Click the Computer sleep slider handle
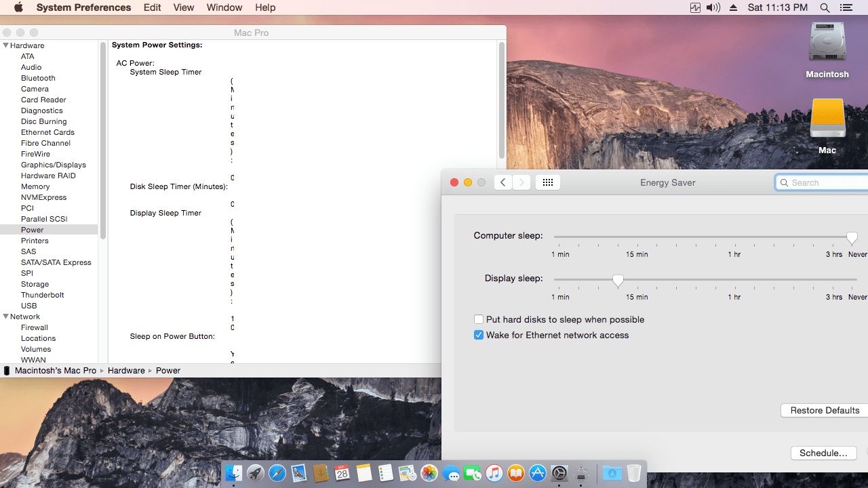The image size is (868, 488). pyautogui.click(x=852, y=238)
